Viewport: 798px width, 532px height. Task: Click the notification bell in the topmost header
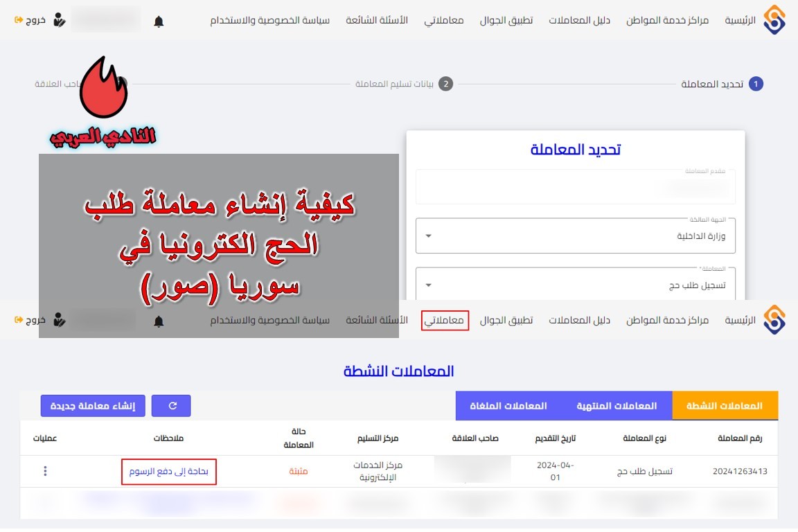159,21
